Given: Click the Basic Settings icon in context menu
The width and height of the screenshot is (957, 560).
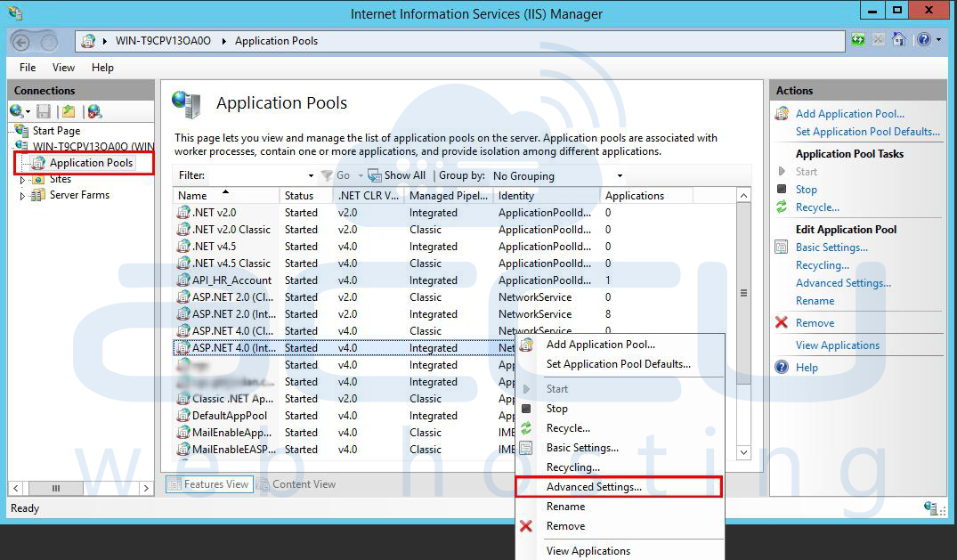Looking at the screenshot, I should coord(526,448).
